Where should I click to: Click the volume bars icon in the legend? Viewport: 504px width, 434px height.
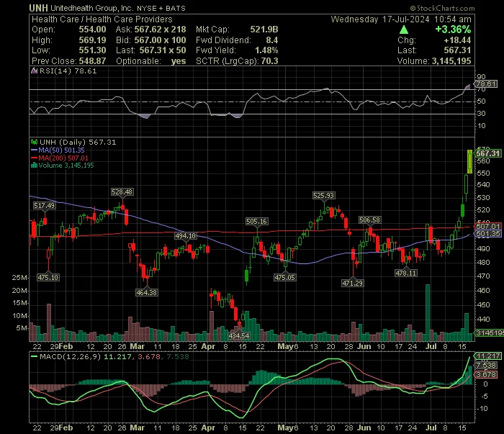click(x=34, y=166)
